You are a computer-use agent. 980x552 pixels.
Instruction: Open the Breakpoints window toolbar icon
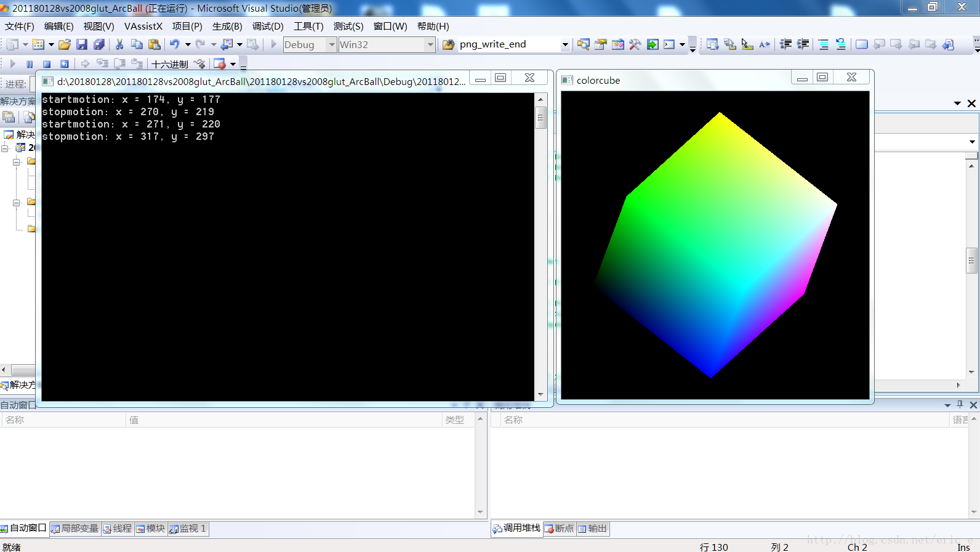pos(220,63)
